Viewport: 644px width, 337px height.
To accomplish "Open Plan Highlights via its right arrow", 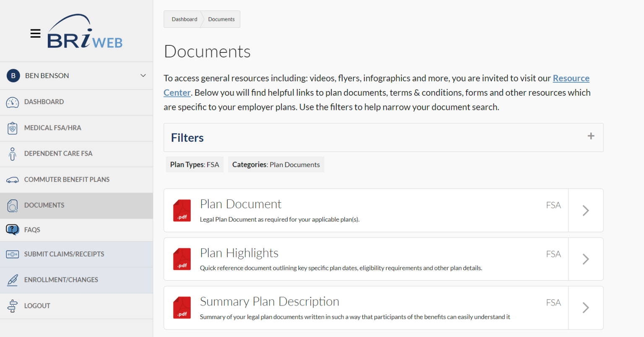I will [x=586, y=259].
